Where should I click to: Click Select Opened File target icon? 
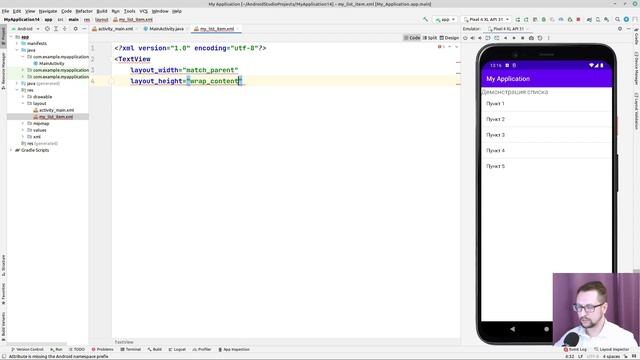[x=47, y=29]
